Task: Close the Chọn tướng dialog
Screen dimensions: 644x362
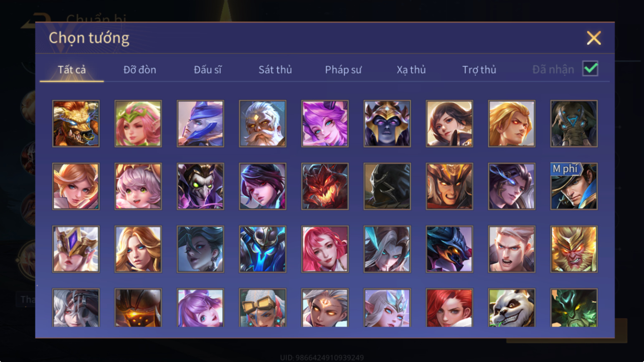Action: [x=593, y=38]
